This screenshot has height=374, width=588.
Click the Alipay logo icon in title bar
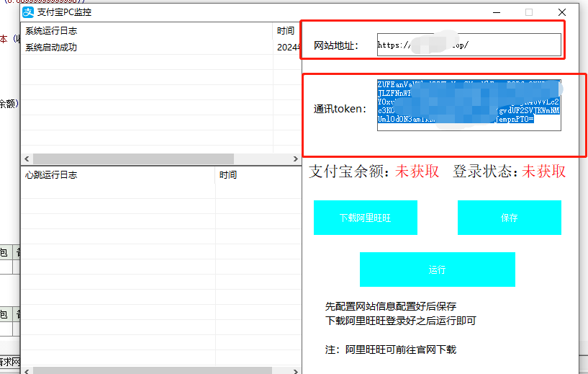pyautogui.click(x=28, y=12)
